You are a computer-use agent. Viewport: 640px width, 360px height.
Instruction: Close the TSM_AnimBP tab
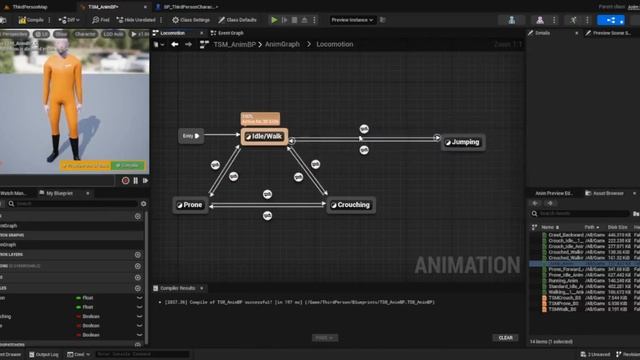pyautogui.click(x=145, y=7)
